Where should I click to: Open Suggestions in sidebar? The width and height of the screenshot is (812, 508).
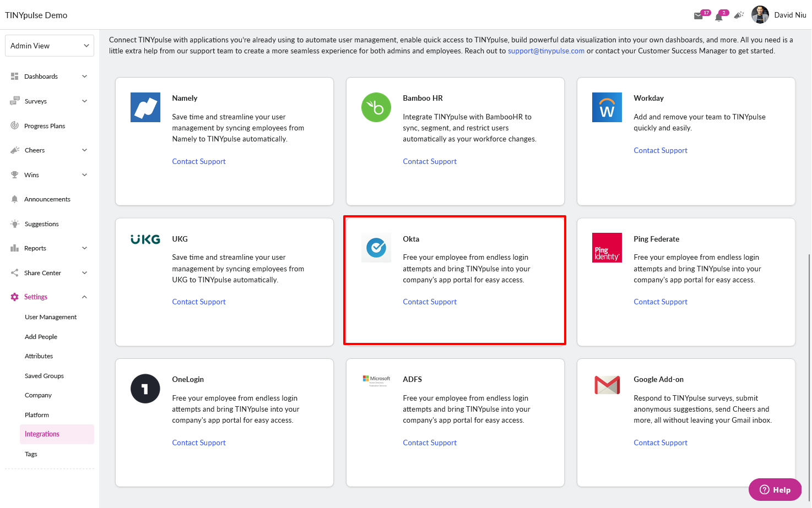coord(42,224)
